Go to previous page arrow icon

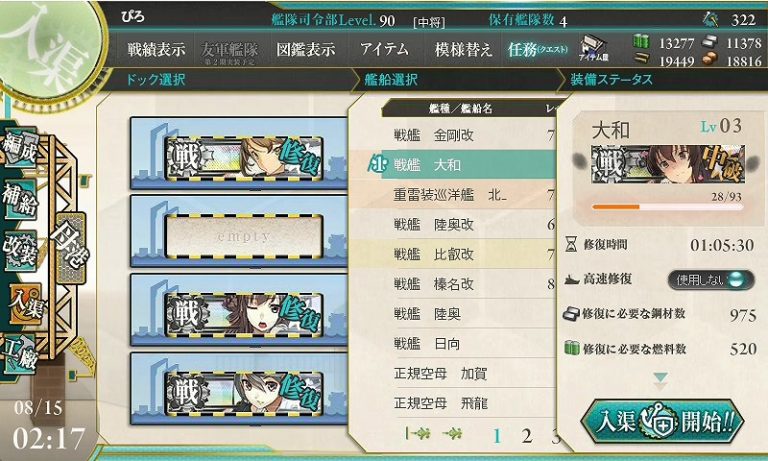[452, 434]
